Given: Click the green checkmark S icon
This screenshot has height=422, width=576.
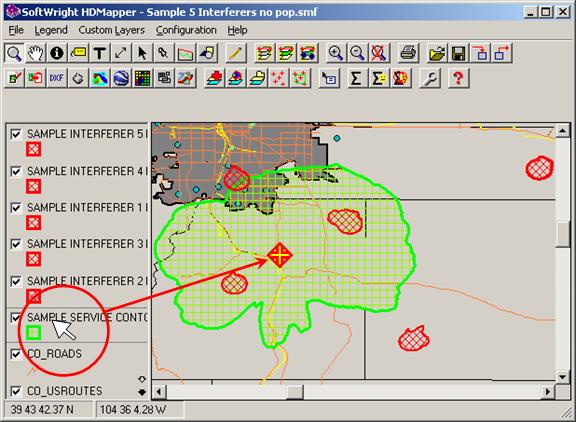Looking at the screenshot, I should (14, 78).
